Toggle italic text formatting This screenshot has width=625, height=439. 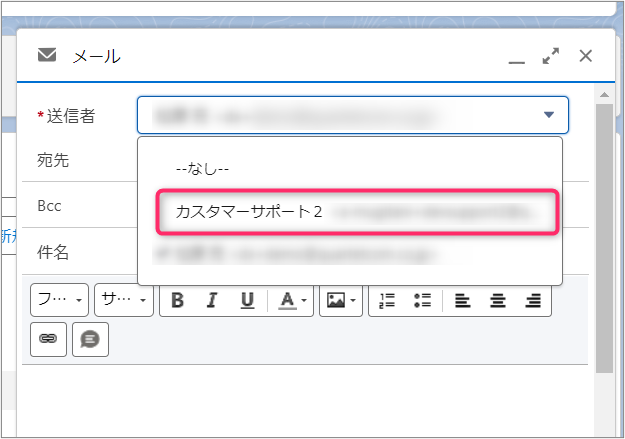(212, 300)
